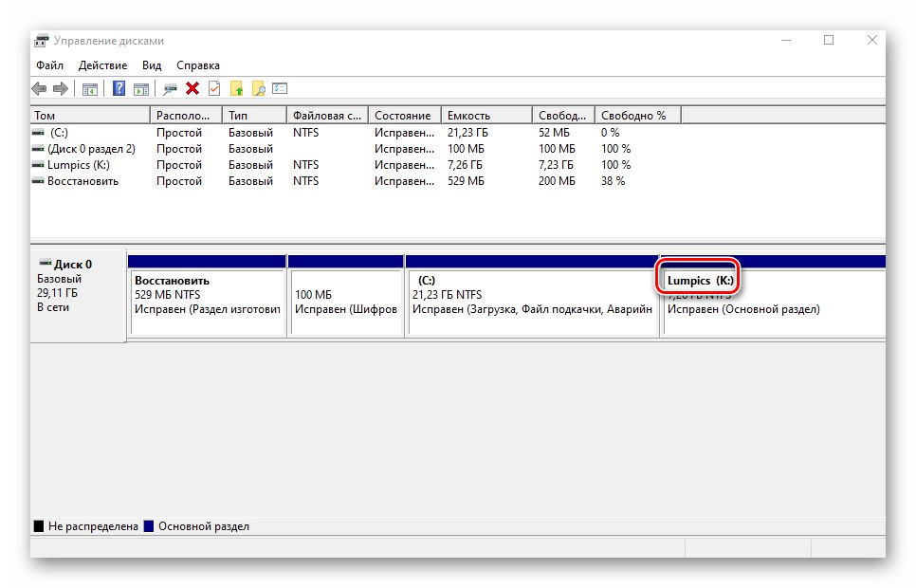
Task: Click the folder with magnifier icon
Action: [258, 89]
